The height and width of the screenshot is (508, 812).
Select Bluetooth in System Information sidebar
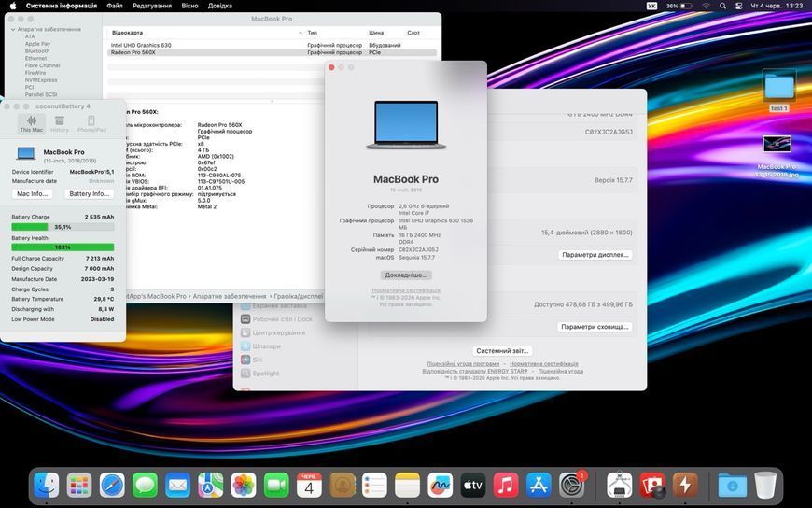tap(37, 51)
